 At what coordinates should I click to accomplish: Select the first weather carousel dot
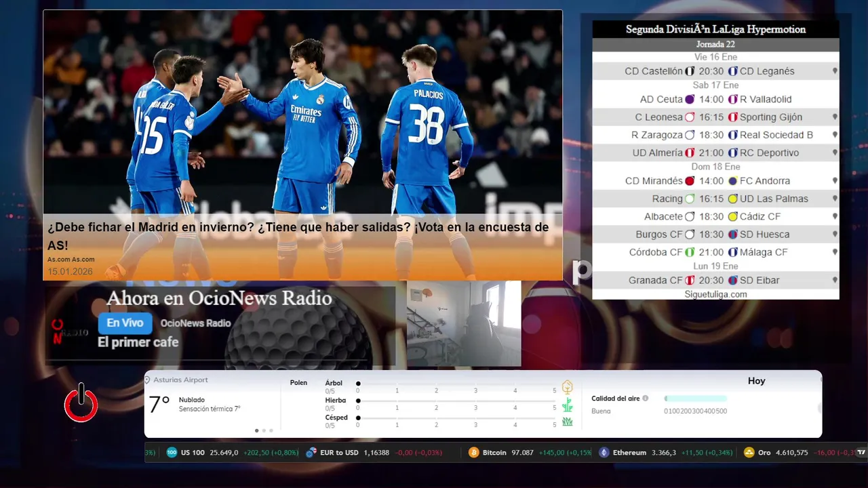coord(256,430)
